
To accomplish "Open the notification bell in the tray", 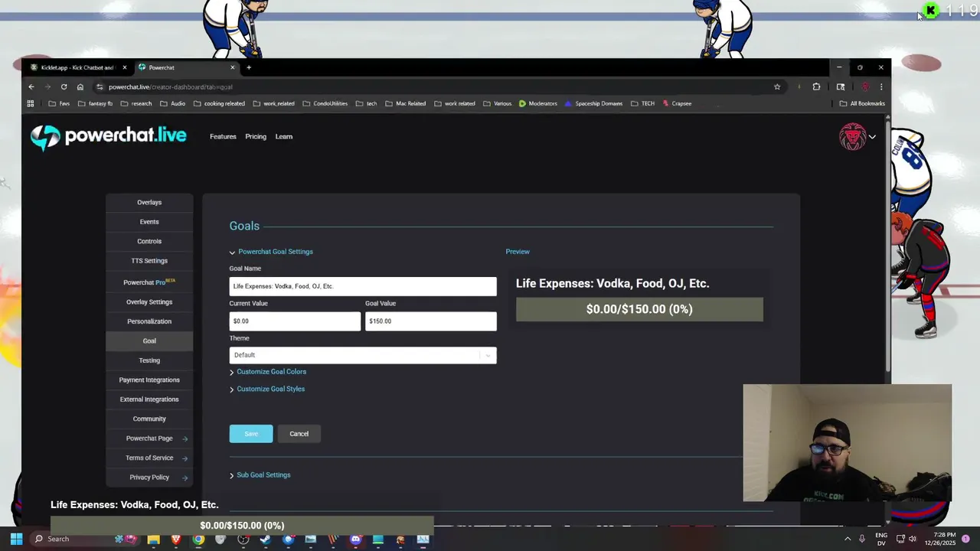I will coord(966,539).
